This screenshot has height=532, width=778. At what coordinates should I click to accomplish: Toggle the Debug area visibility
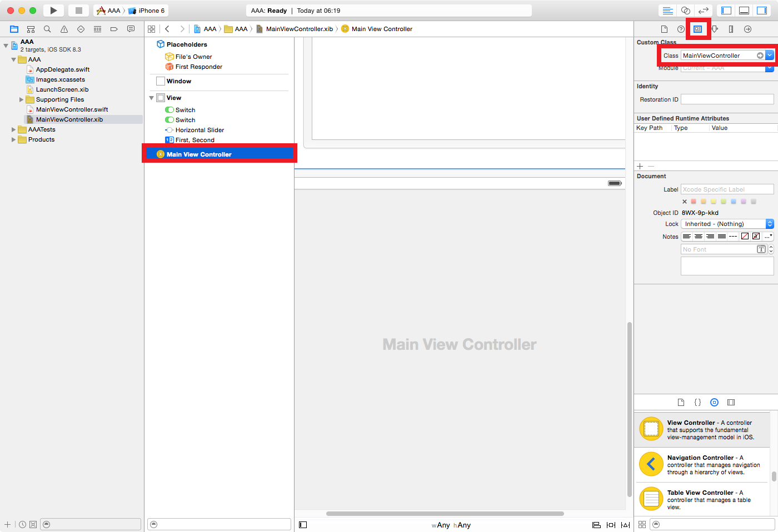744,11
